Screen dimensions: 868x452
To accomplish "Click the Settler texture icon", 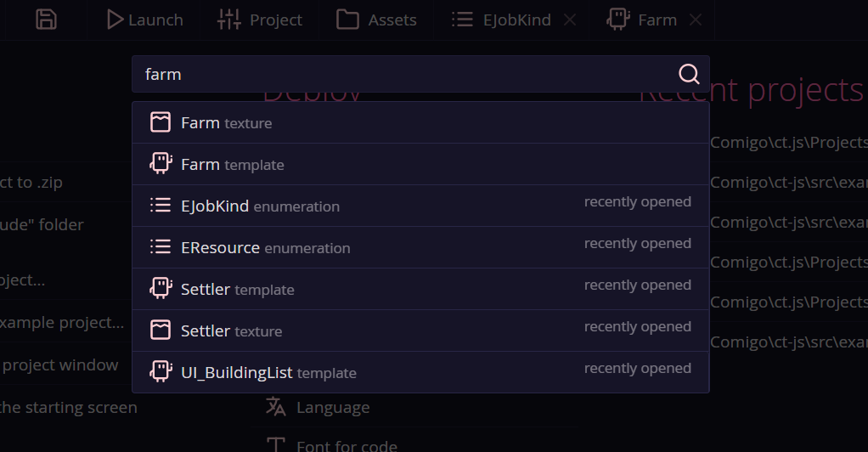I will point(161,331).
